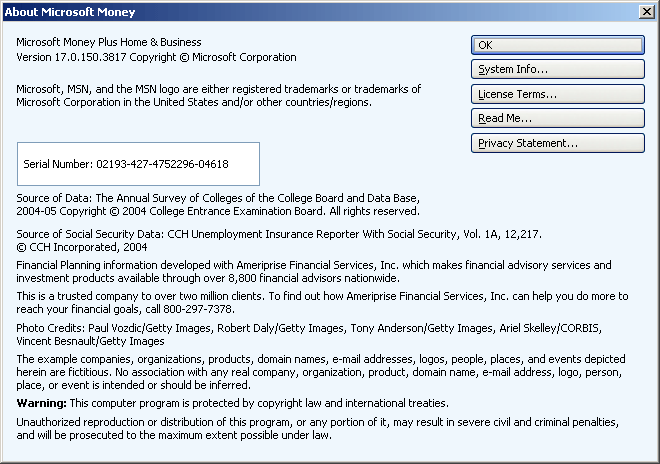Confirm the dialog with OK
The width and height of the screenshot is (660, 464).
558,45
